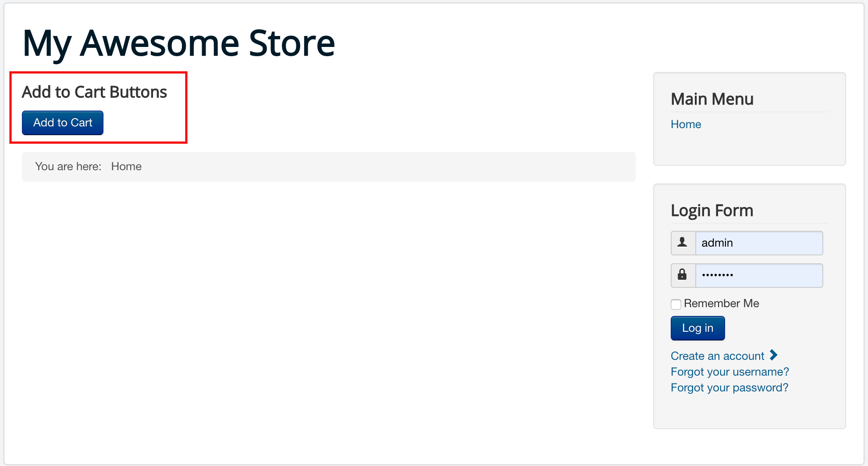Click the Login Form heading
Image resolution: width=868 pixels, height=466 pixels.
(x=711, y=210)
